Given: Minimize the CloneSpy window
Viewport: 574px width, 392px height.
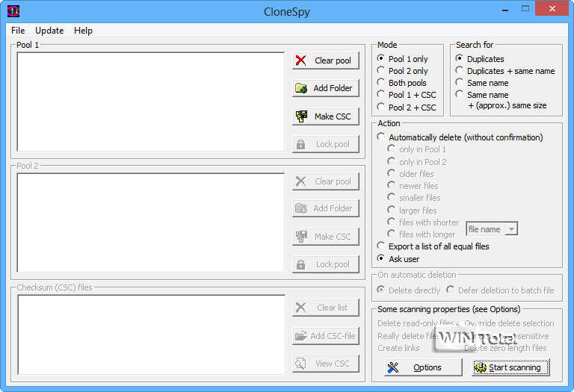Looking at the screenshot, I should click(505, 9).
